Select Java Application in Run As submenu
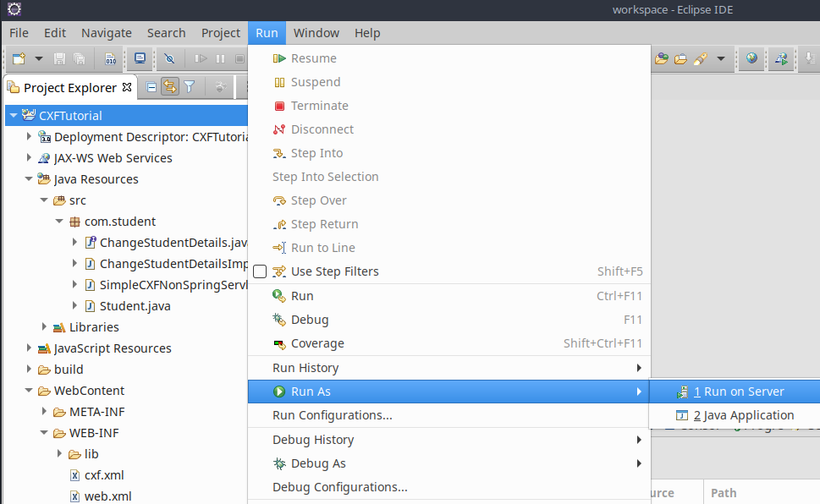This screenshot has height=504, width=820. (x=743, y=415)
